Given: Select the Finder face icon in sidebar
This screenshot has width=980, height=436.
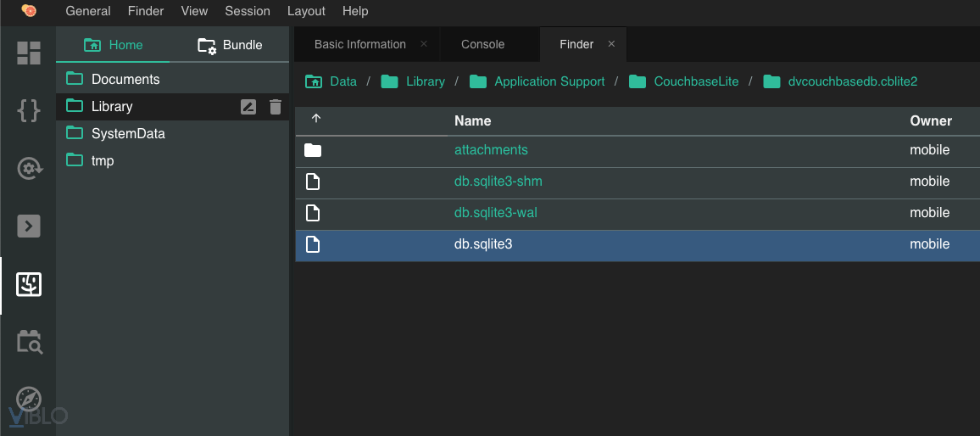Looking at the screenshot, I should [29, 284].
